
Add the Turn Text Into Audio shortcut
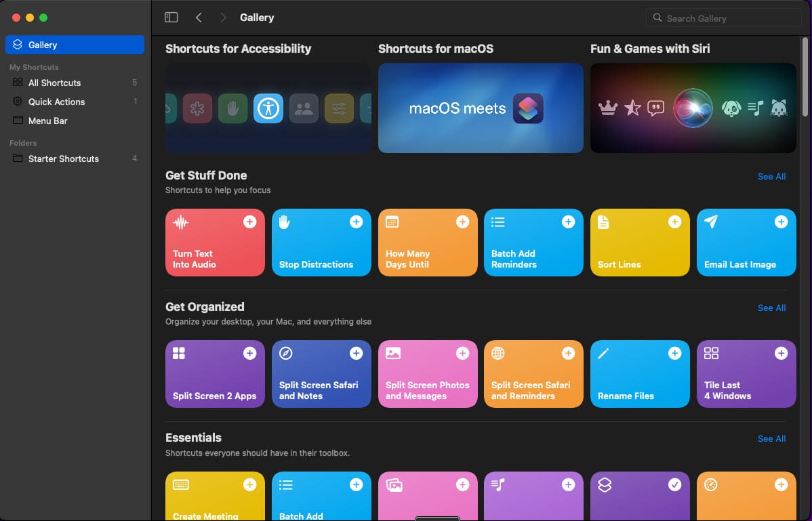pyautogui.click(x=249, y=222)
